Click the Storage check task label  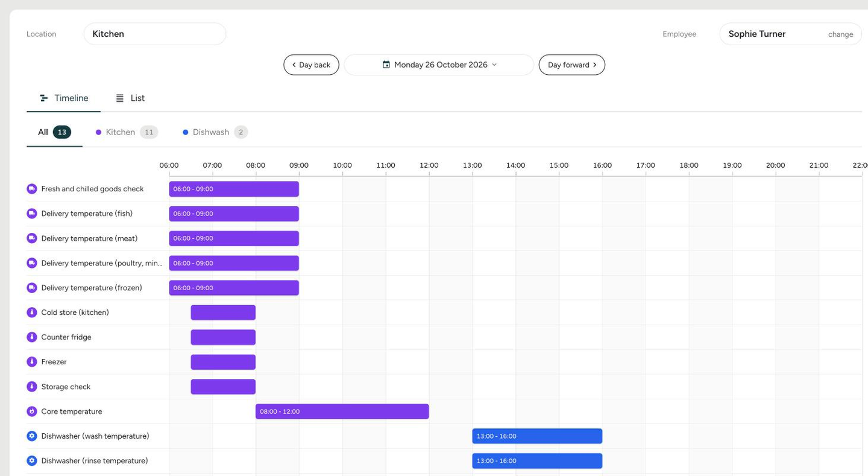[x=66, y=387]
